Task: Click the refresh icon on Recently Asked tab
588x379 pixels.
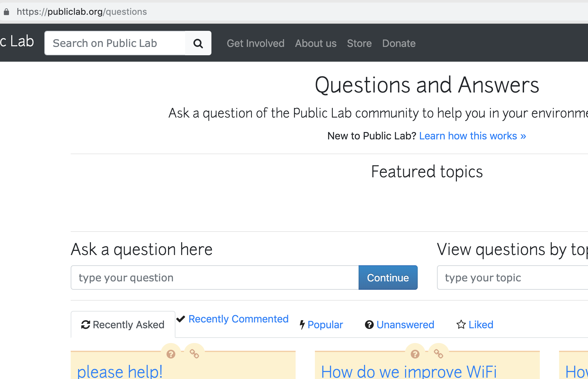Action: pos(85,325)
